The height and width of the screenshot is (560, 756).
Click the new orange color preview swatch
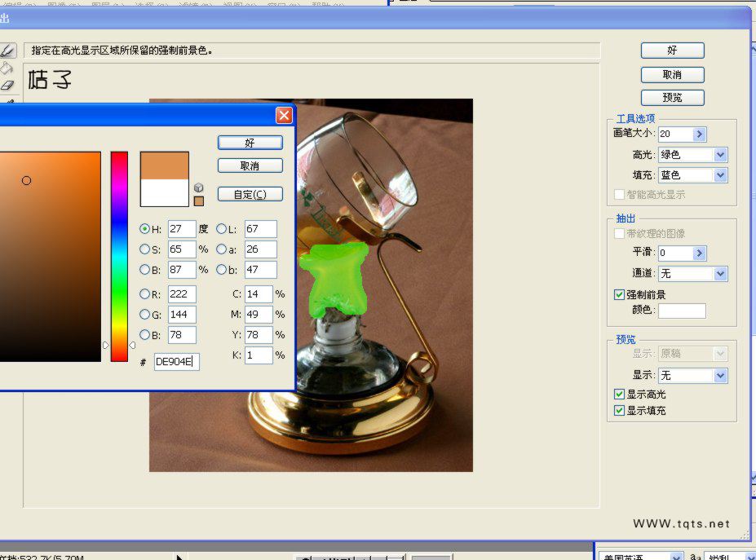point(165,165)
